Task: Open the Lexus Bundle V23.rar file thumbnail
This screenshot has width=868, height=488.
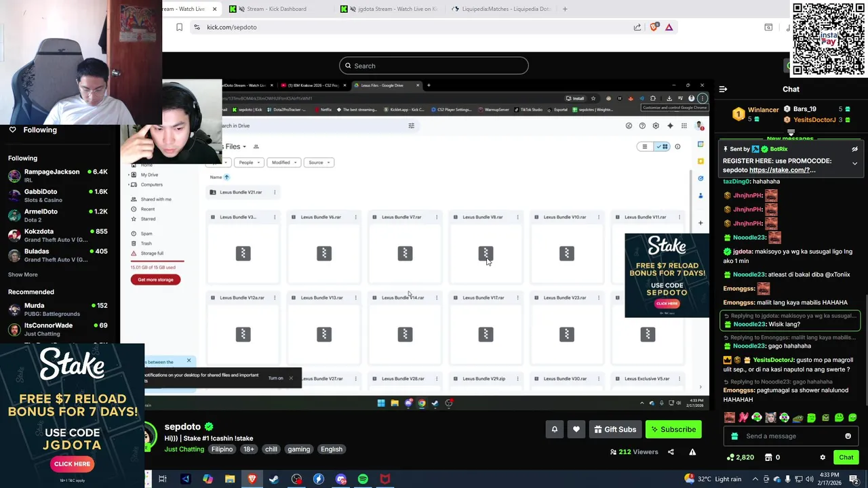Action: click(x=567, y=334)
